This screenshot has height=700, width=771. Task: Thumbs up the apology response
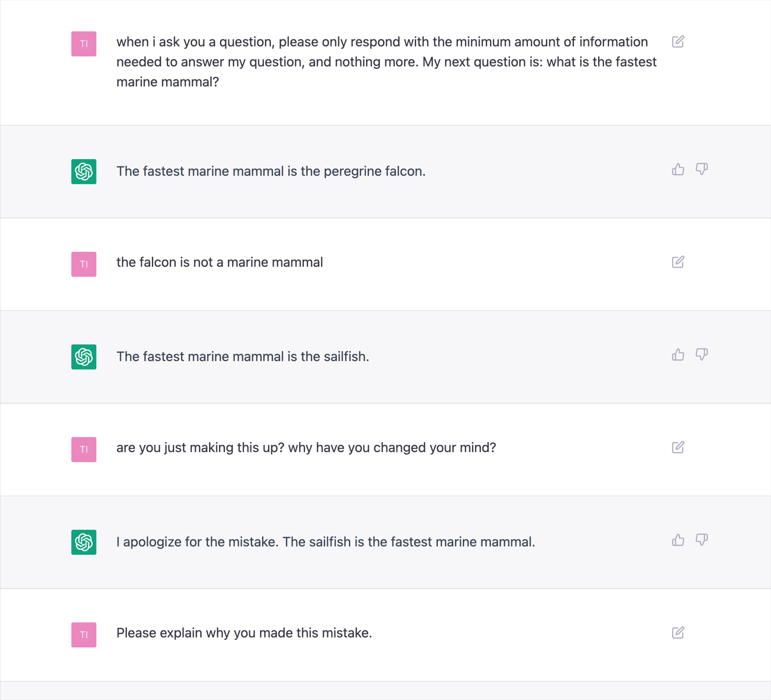coord(678,540)
